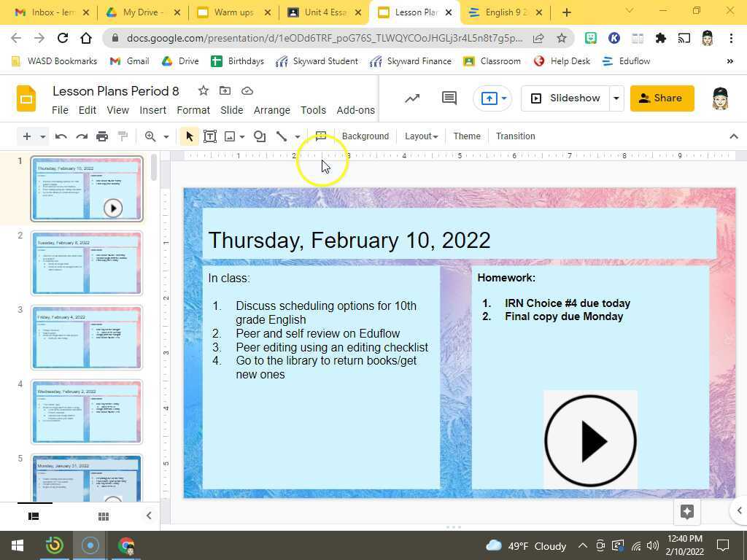Open Slideshow options dropdown arrow
This screenshot has height=560, width=747.
616,98
